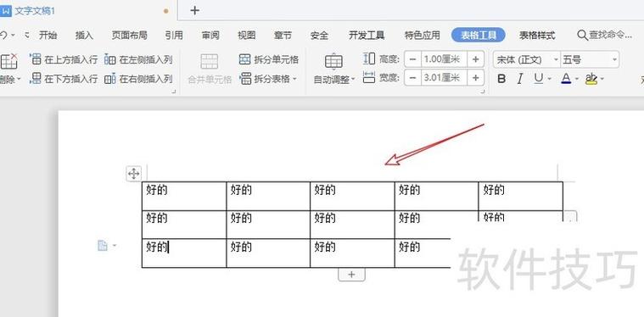The width and height of the screenshot is (644, 317).
Task: Click second row, second column cell 好的
Action: click(x=268, y=225)
